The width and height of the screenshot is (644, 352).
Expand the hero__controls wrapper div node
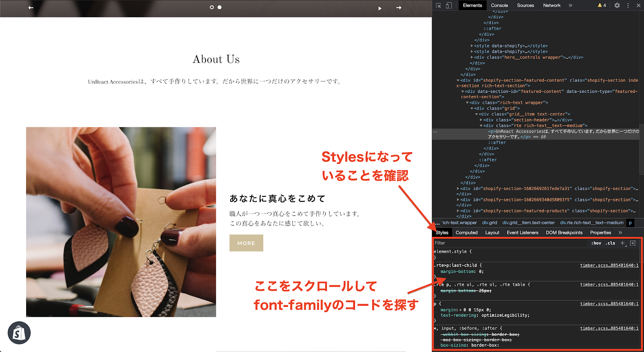[472, 57]
